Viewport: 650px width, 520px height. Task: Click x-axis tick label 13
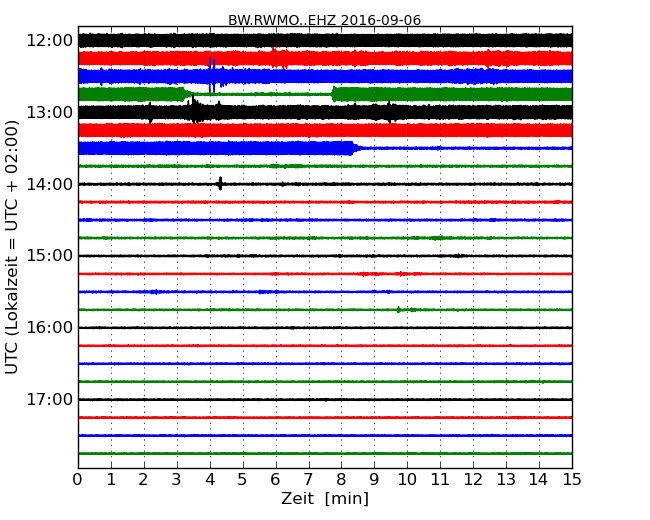[x=506, y=480]
